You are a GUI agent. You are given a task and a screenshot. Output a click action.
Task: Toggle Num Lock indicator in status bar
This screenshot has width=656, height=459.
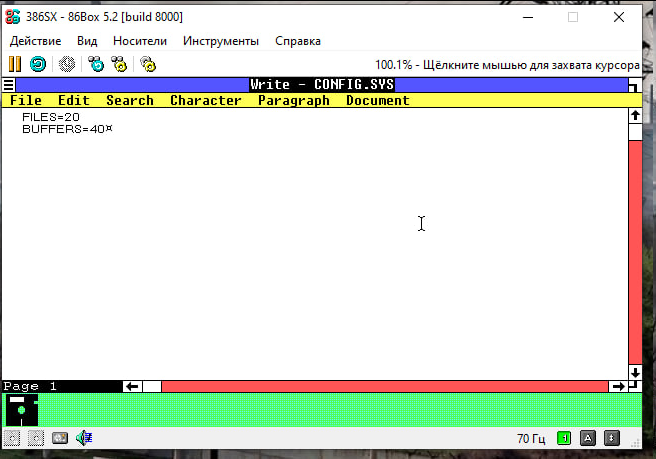click(x=564, y=438)
